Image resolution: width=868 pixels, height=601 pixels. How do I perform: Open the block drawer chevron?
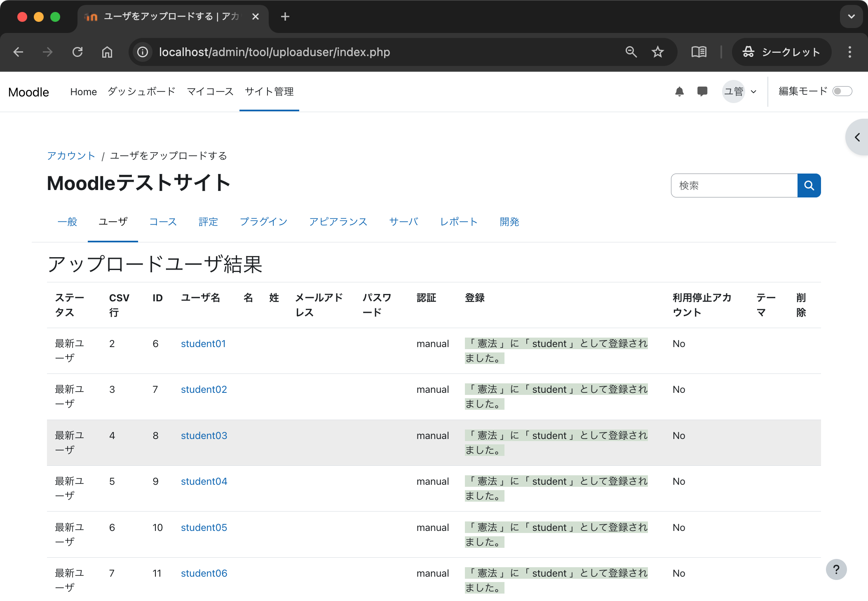pyautogui.click(x=857, y=137)
